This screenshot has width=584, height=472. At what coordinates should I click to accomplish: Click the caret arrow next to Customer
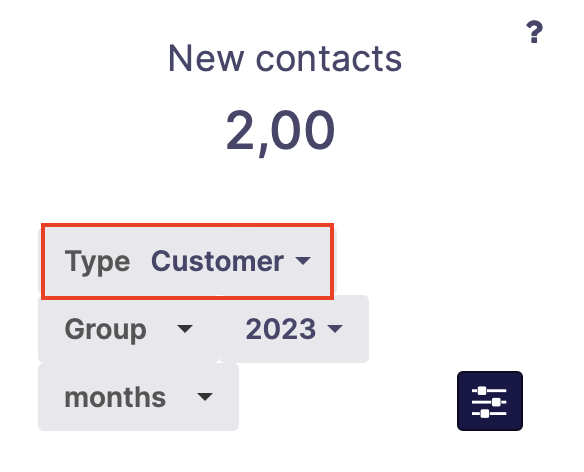[x=303, y=261]
